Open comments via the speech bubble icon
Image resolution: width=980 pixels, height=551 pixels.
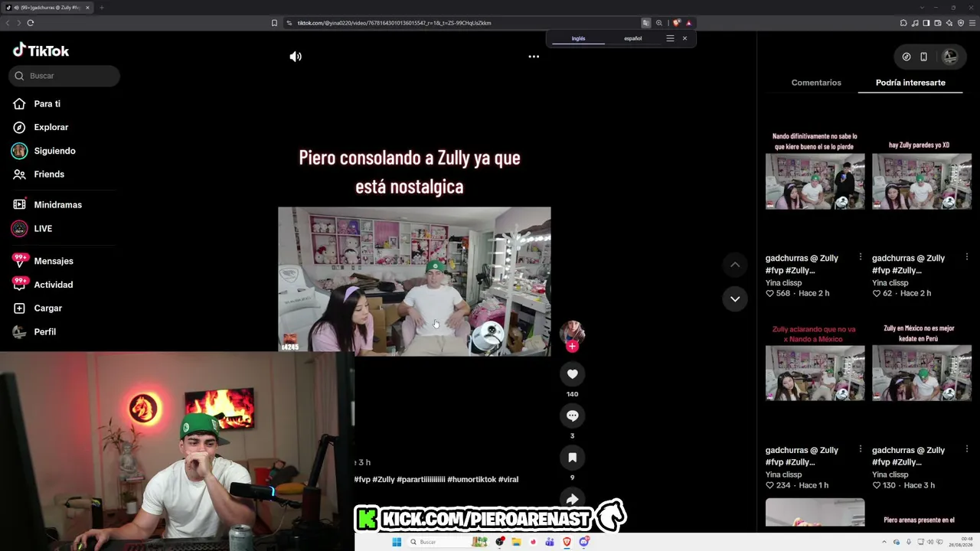(572, 416)
